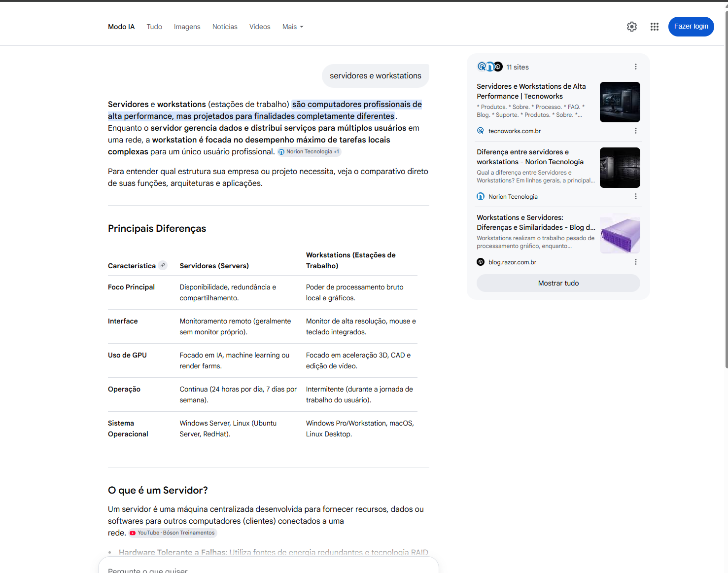Open the YouTube Bóson Treinamentos citation chip
This screenshot has width=728, height=573.
coord(173,533)
